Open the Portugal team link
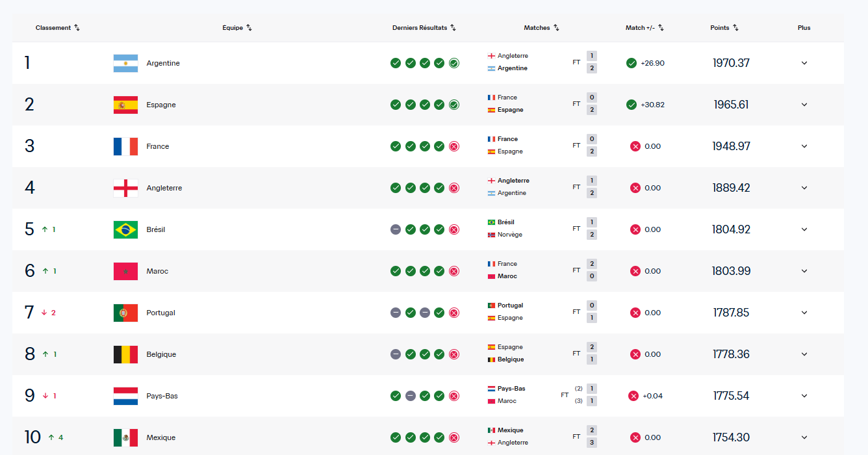 (x=161, y=313)
